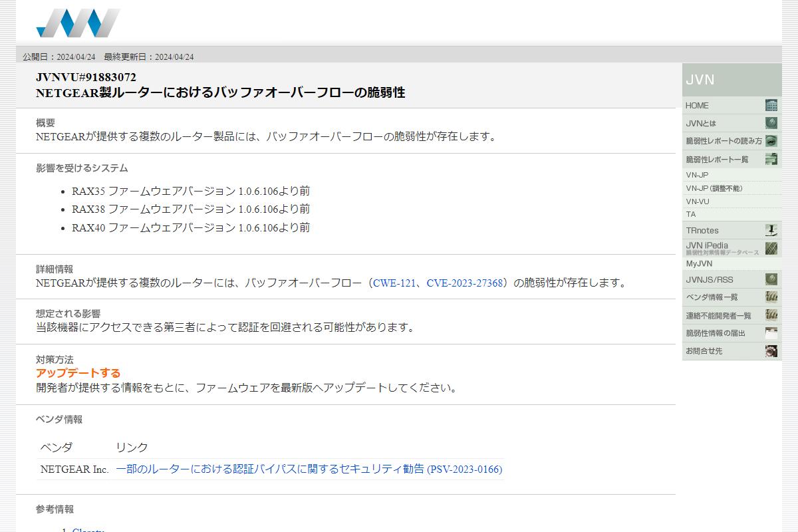Click the icon beside 脆弱性情報の届出
Screen dimensions: 798x532
click(x=771, y=333)
